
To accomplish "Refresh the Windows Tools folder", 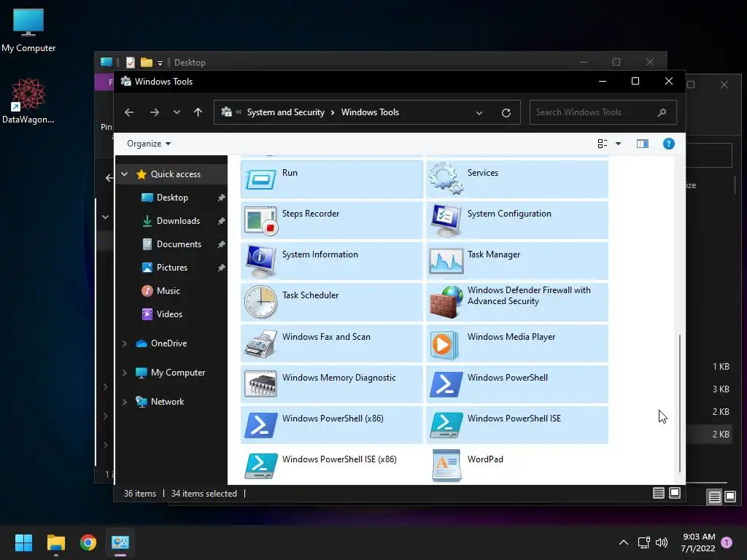I will pyautogui.click(x=506, y=112).
